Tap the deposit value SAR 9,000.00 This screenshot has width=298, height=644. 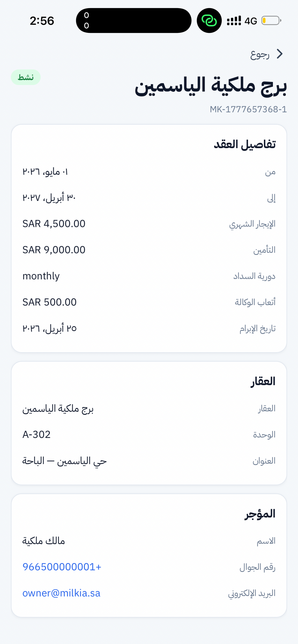pyautogui.click(x=54, y=250)
